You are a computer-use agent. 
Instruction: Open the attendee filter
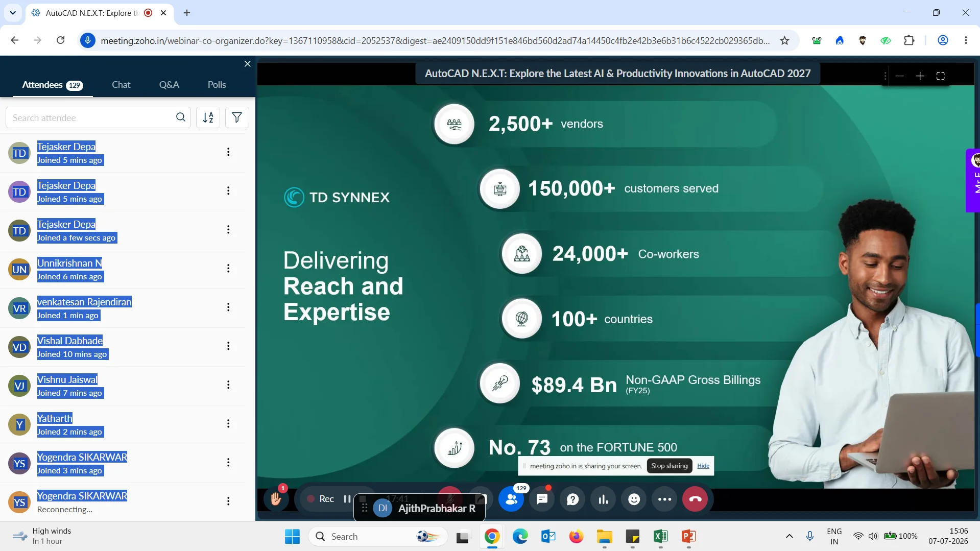coord(237,117)
